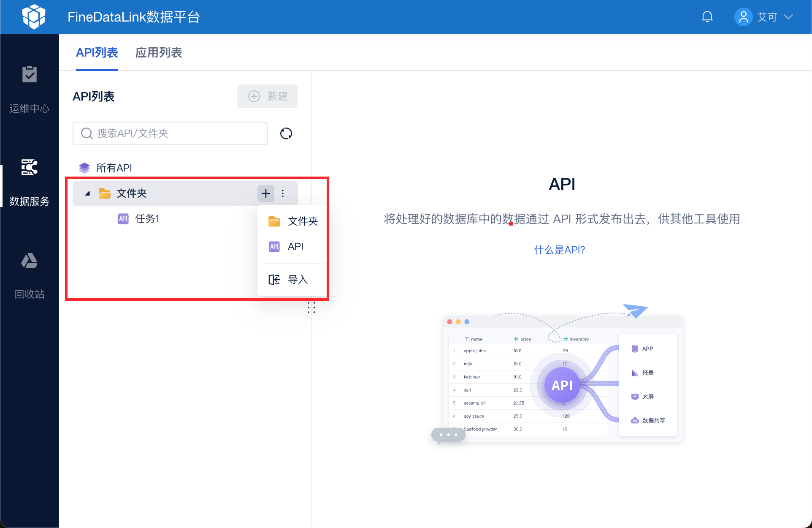Click the user avatar icon
This screenshot has width=812, height=528.
(743, 17)
